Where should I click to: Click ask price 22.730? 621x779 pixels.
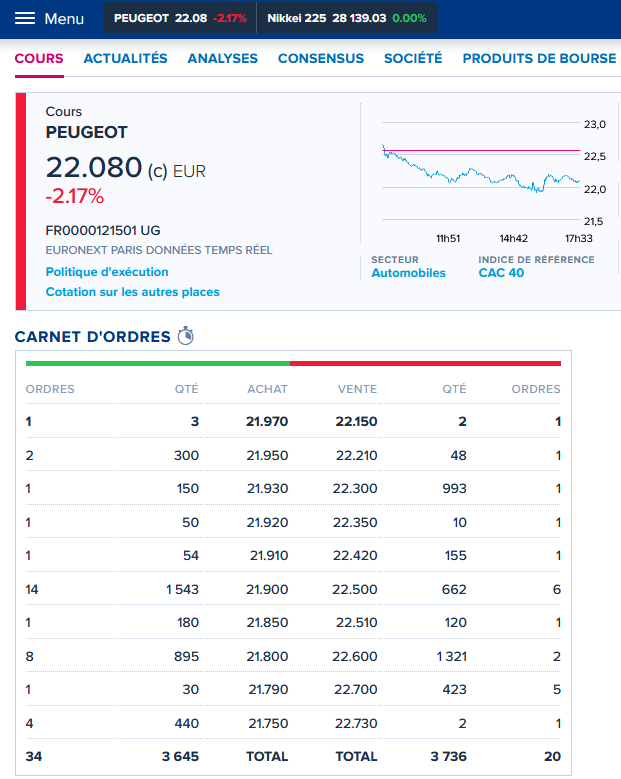[x=356, y=723]
